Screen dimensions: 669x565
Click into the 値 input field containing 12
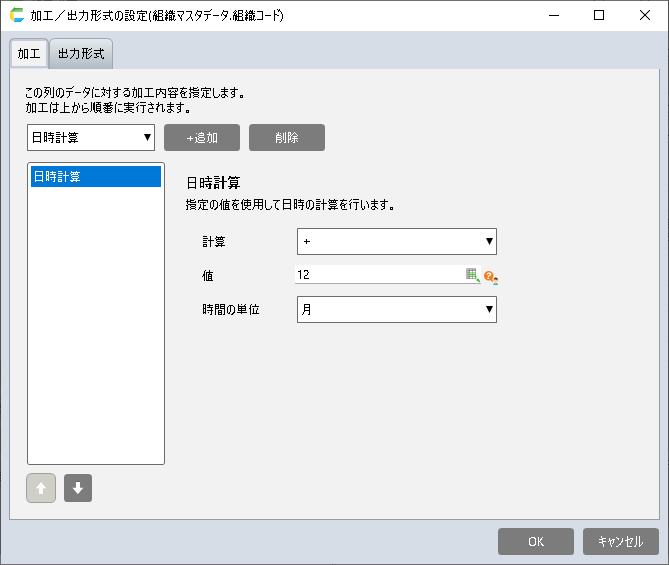pos(378,275)
